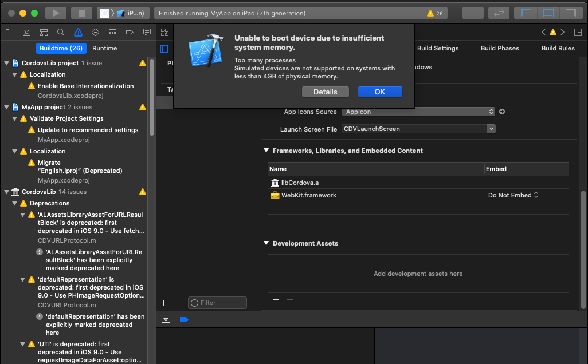Open the Build Rules tab

(x=558, y=48)
